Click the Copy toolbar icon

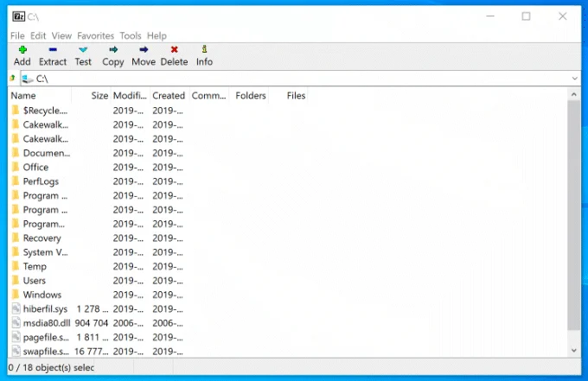[113, 49]
